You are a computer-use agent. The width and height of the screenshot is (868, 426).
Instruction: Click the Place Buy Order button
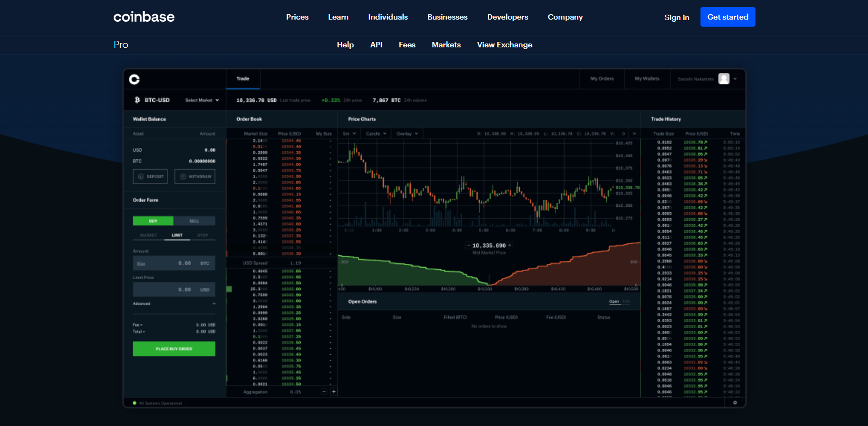174,349
